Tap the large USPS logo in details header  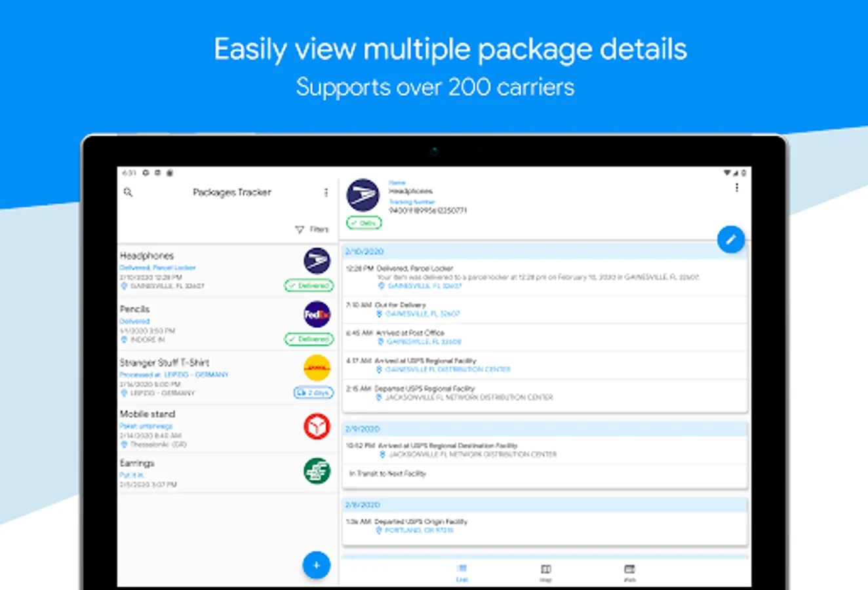click(363, 195)
